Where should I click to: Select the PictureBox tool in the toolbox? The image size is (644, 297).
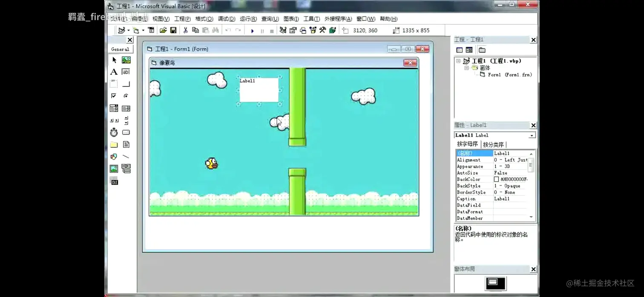coord(126,60)
